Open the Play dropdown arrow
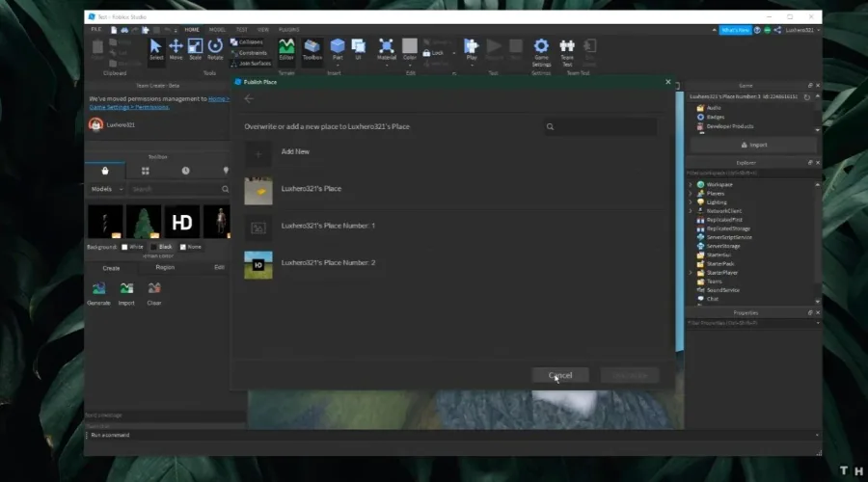Image resolution: width=868 pixels, height=482 pixels. click(472, 66)
